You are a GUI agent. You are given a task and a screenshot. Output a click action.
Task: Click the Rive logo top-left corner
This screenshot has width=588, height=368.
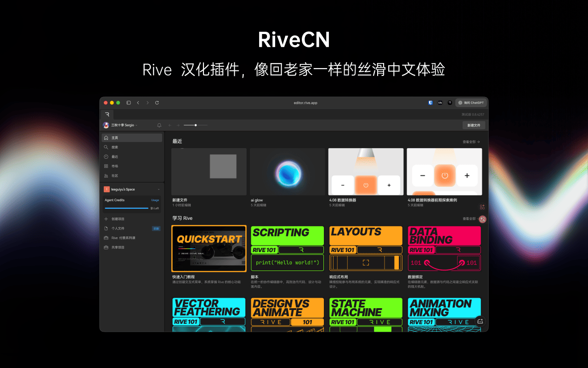click(107, 114)
